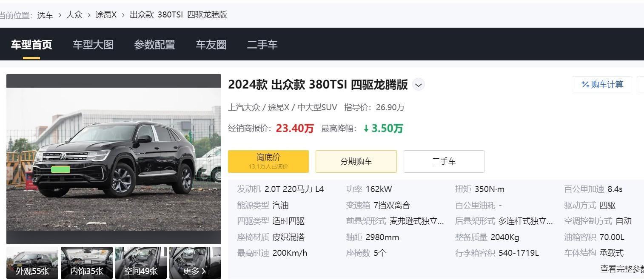Open 查看完整参数 link
The image size is (644, 280).
pos(621,269)
